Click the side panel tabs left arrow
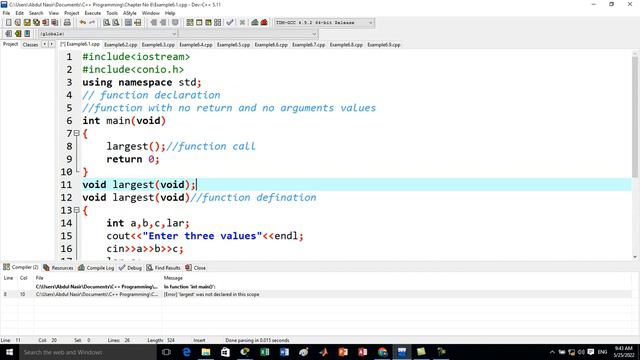Viewport: 640px width, 360px height. (x=44, y=44)
